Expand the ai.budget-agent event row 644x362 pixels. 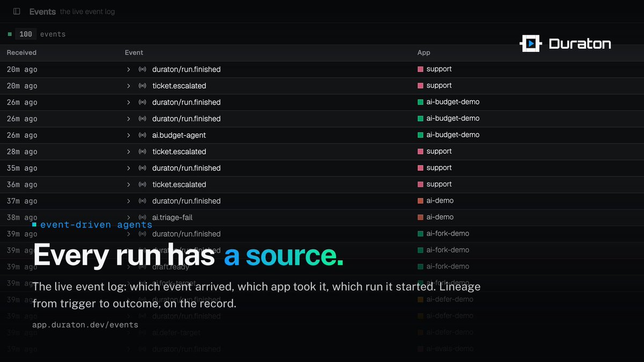pyautogui.click(x=129, y=135)
